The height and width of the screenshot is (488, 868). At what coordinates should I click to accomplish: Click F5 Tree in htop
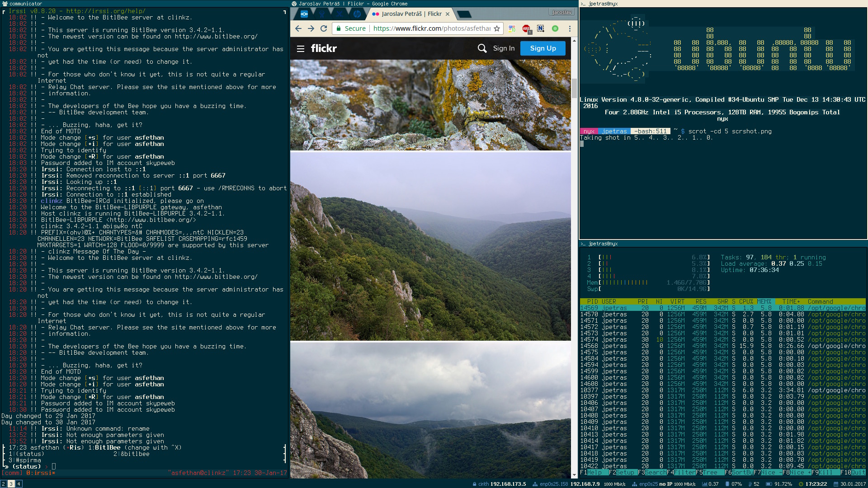tap(710, 472)
